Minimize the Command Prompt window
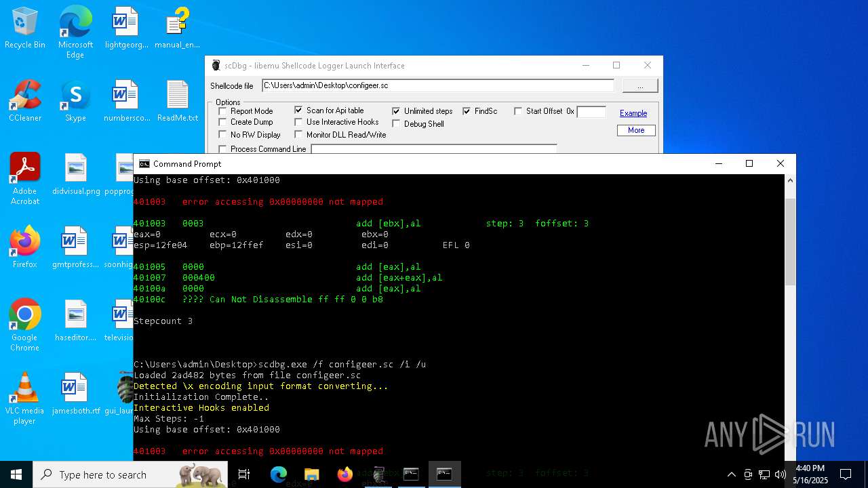Screen dimensions: 868x488 718,164
